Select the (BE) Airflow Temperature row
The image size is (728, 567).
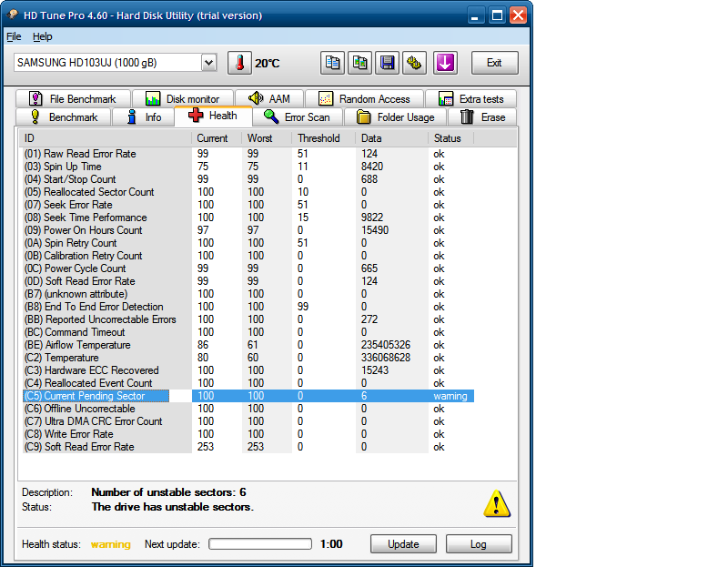click(x=247, y=345)
